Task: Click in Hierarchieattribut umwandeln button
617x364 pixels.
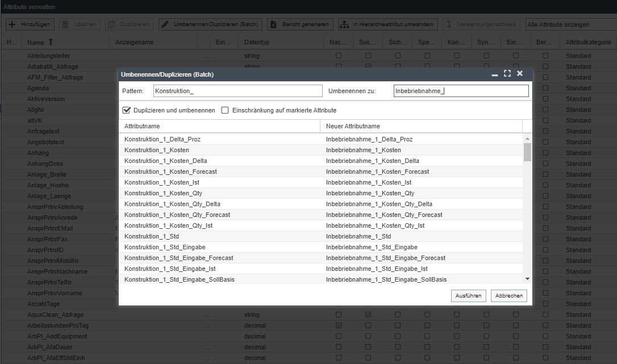Action: click(388, 24)
